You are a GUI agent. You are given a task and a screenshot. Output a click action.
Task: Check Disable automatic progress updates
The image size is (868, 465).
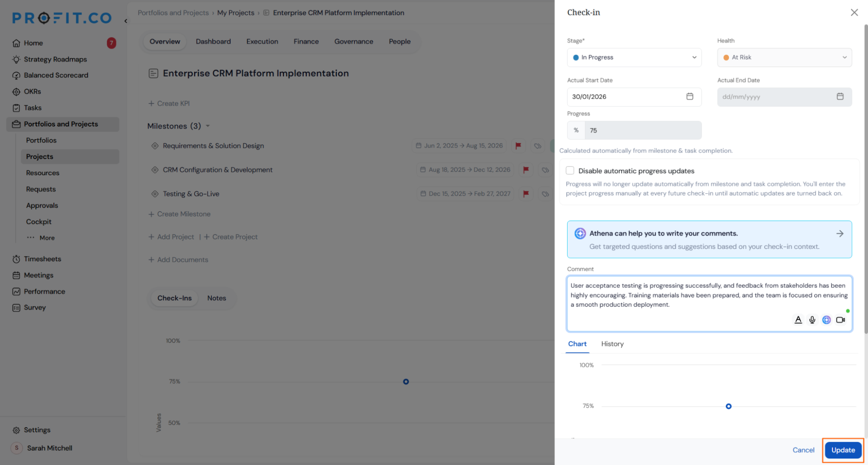tap(570, 171)
